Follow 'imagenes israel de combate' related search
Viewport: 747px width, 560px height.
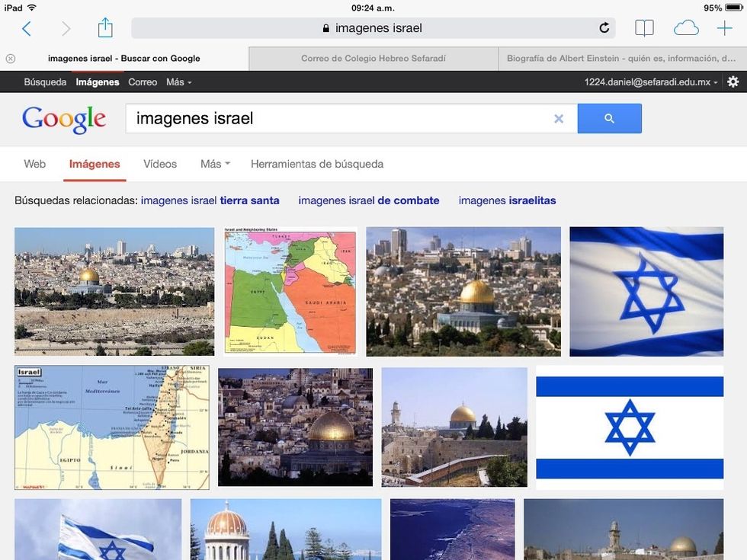pyautogui.click(x=369, y=200)
